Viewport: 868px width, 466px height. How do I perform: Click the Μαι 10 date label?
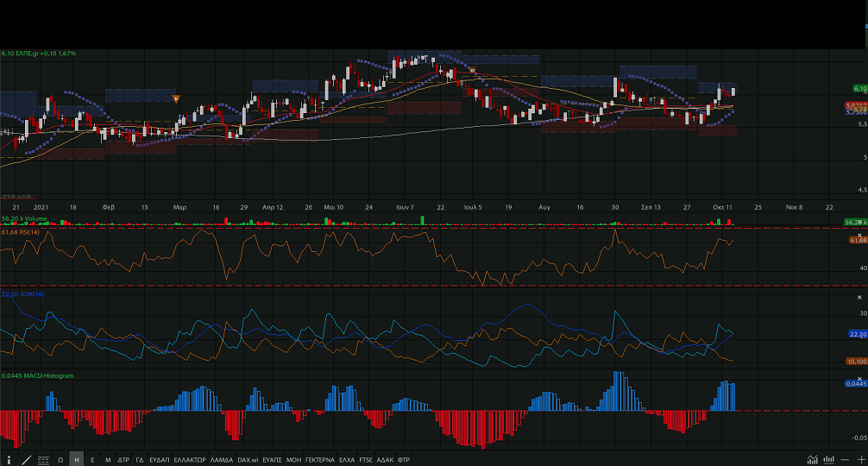[x=333, y=207]
